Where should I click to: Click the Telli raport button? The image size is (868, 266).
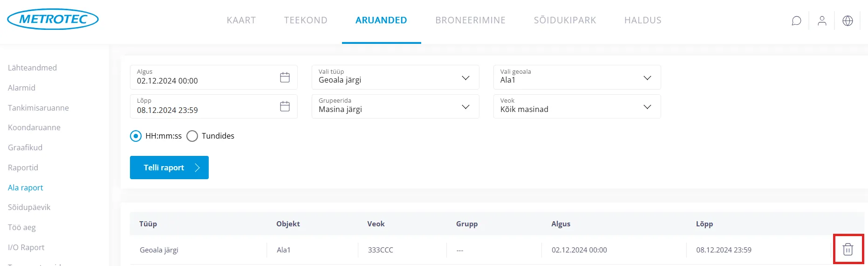coord(169,168)
